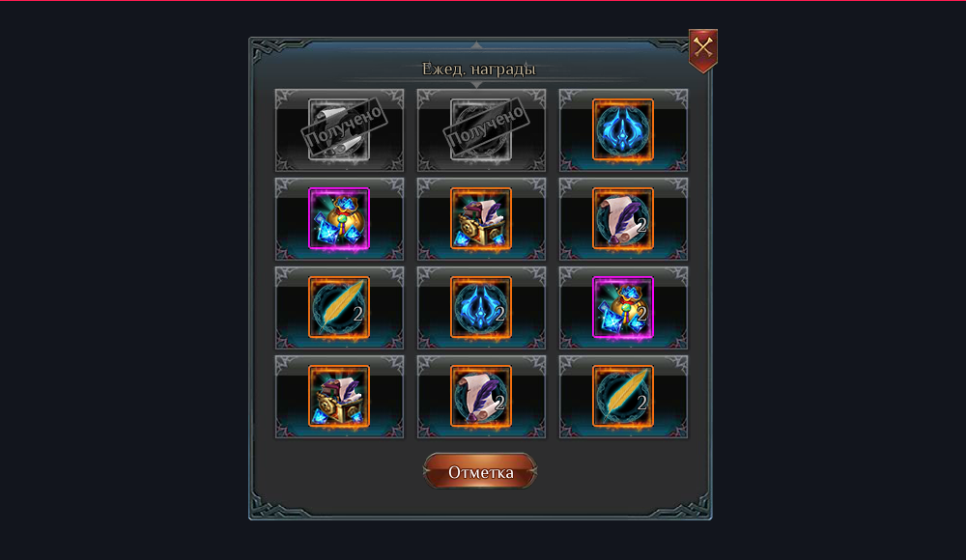Select the scroll and quill reward, bottom row
The image size is (966, 560).
(x=480, y=396)
